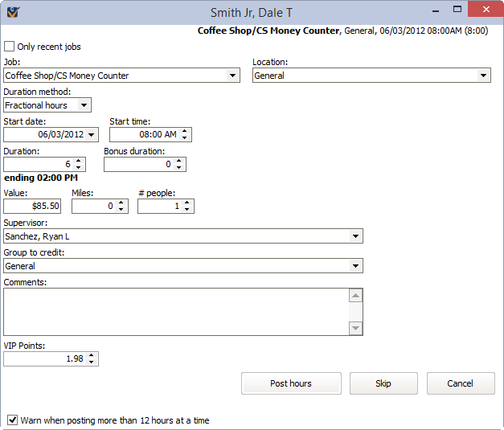The height and width of the screenshot is (430, 504).
Task: Open the Location dropdown
Action: click(483, 76)
